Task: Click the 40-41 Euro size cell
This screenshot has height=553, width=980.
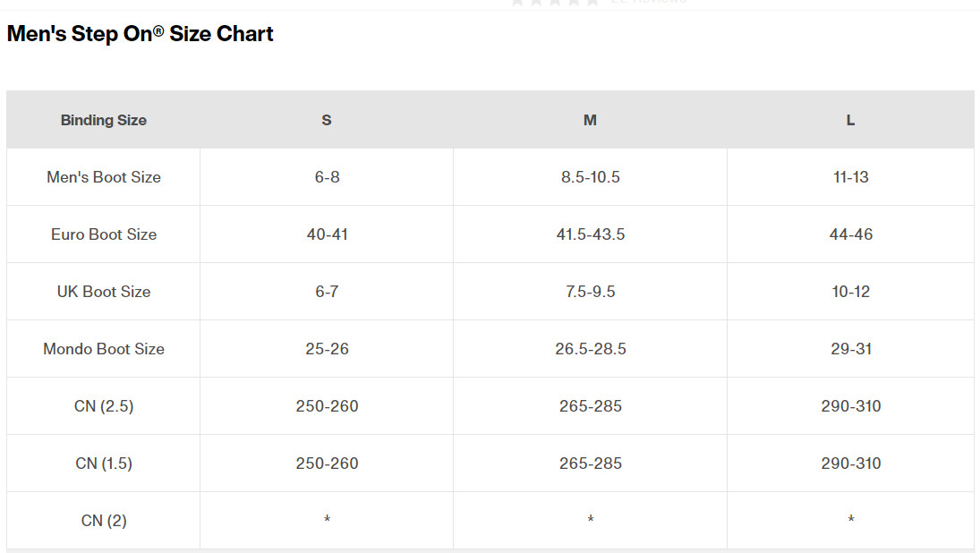Action: point(327,234)
